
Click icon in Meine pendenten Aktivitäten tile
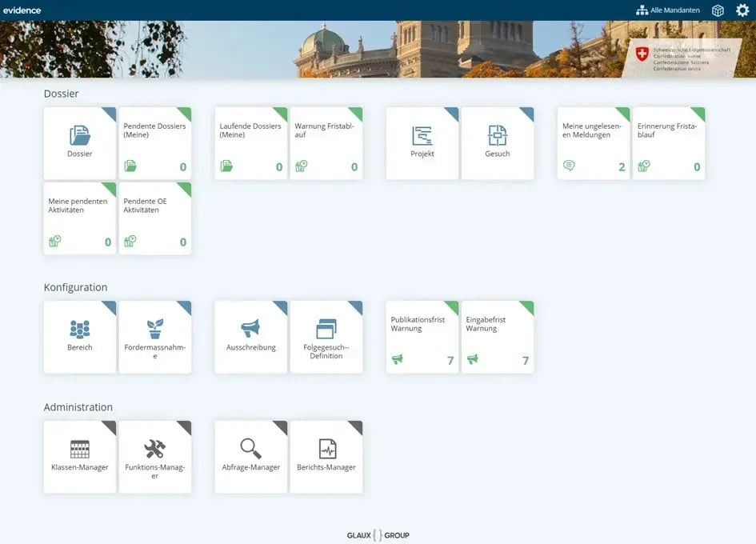(x=55, y=241)
